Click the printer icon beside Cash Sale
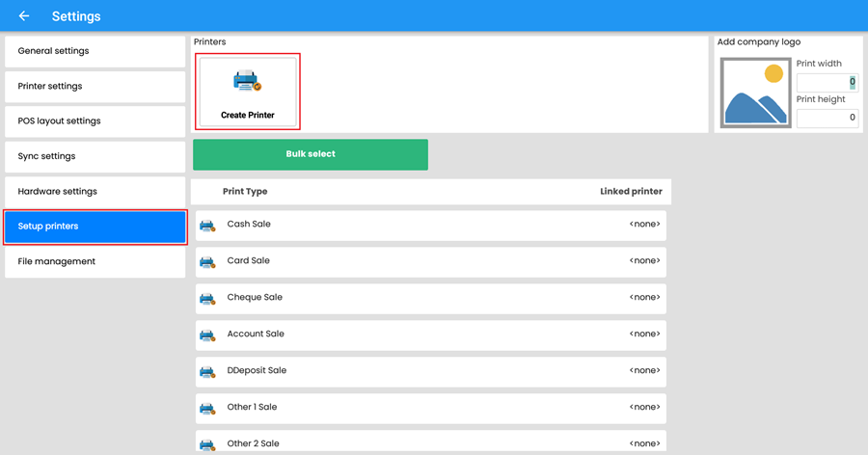This screenshot has height=455, width=868. tap(207, 226)
